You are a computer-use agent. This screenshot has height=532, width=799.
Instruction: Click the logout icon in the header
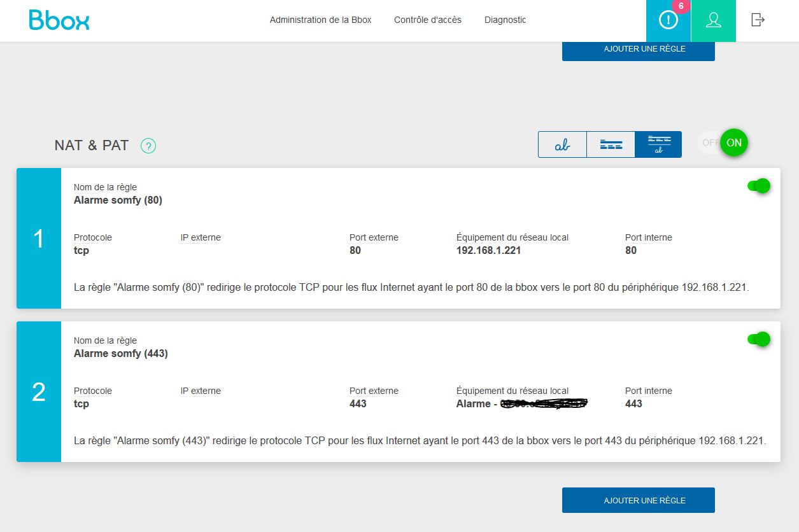[x=758, y=20]
